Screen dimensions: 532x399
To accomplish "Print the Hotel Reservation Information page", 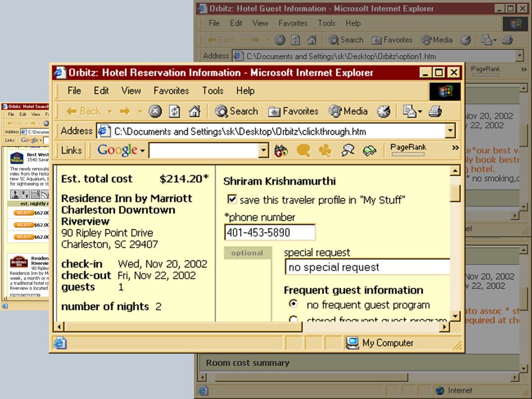I will (435, 111).
